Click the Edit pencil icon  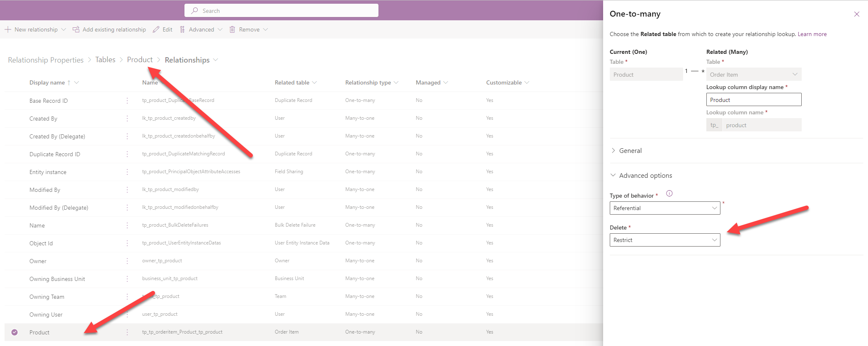156,29
